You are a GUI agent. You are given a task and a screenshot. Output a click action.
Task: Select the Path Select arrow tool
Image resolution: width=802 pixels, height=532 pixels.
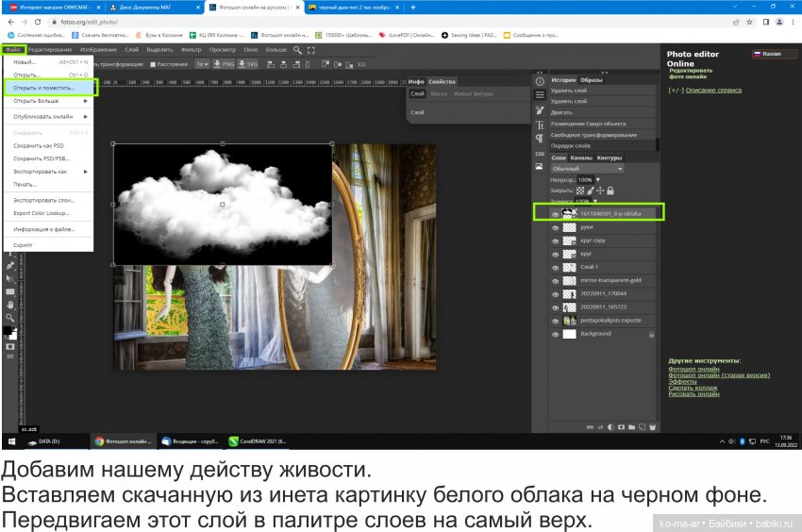click(x=10, y=279)
